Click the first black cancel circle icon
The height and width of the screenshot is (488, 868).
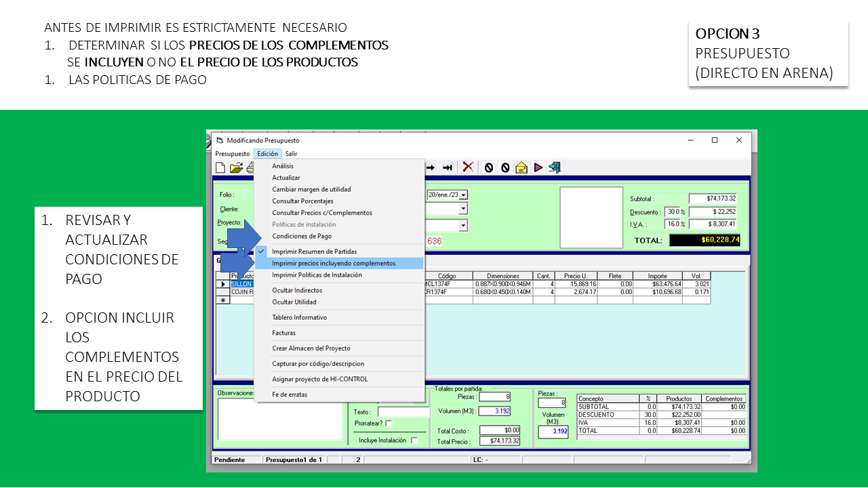coord(488,167)
